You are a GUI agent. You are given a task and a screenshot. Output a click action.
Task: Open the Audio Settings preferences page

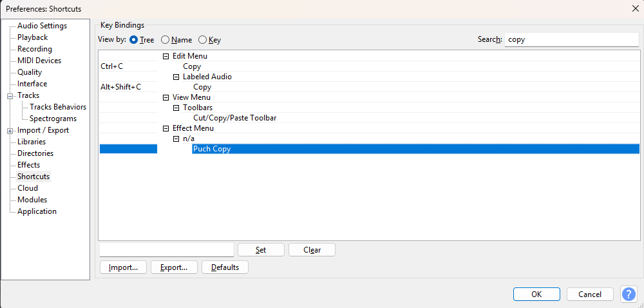tap(42, 26)
